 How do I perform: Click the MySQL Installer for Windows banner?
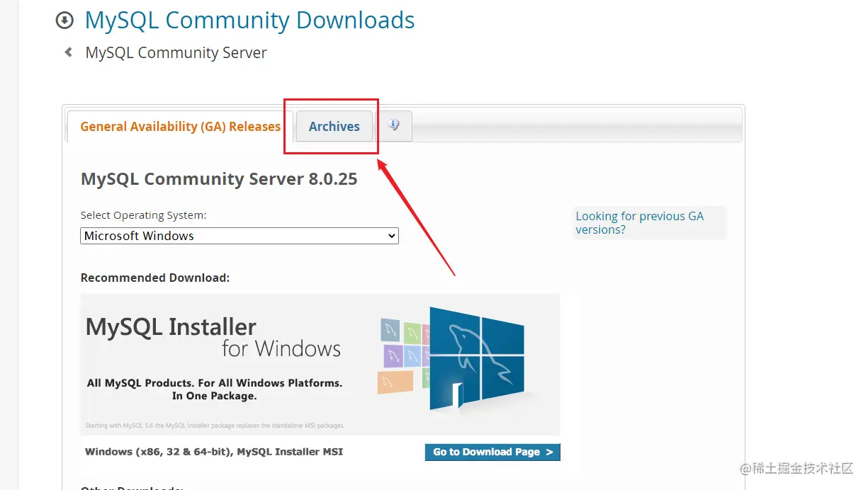click(320, 364)
